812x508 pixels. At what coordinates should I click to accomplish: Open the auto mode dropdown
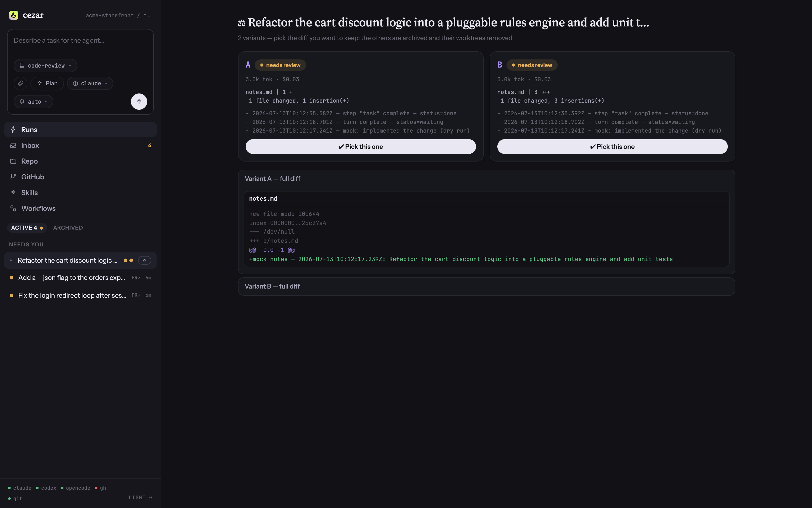[33, 101]
